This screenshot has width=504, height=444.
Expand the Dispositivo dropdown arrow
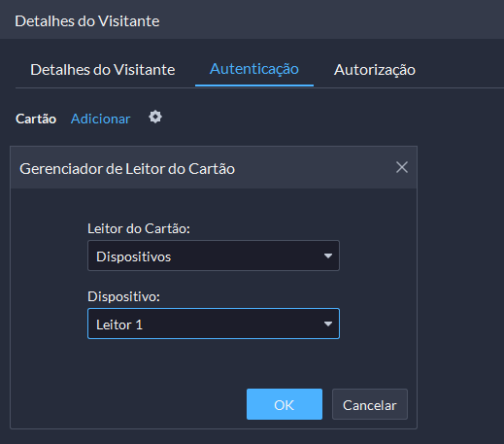(x=328, y=324)
